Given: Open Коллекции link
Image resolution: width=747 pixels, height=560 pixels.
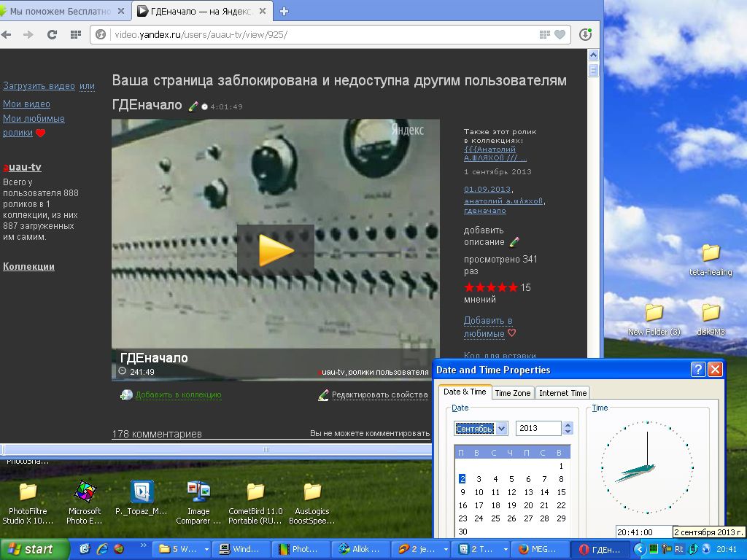Looking at the screenshot, I should (x=28, y=267).
